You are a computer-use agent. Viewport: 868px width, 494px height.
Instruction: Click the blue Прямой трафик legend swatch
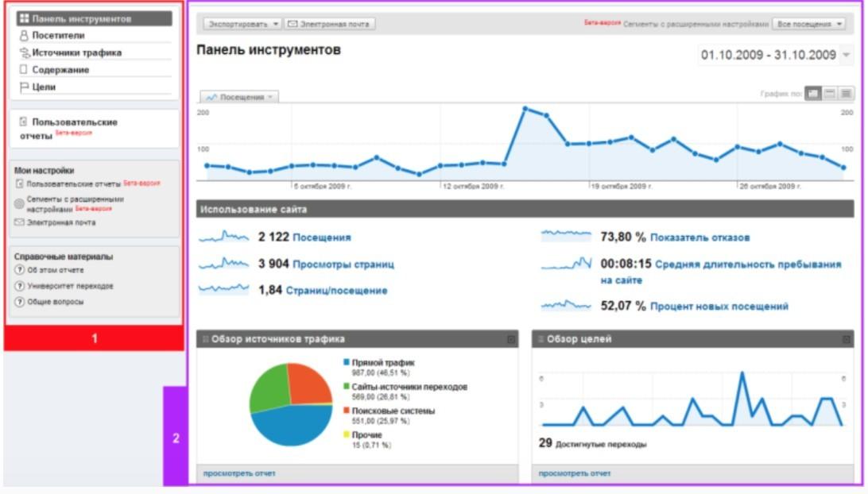click(x=347, y=363)
